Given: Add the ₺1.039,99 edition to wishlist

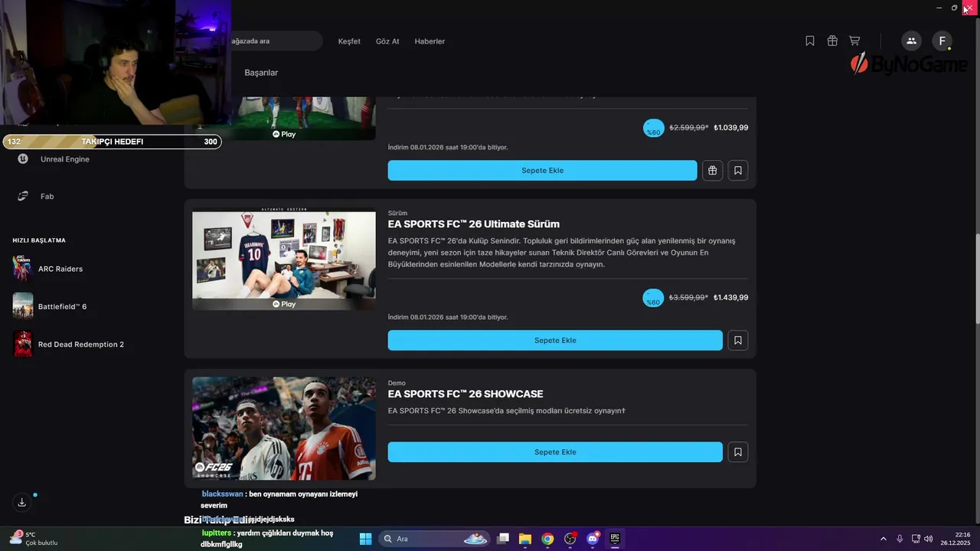Looking at the screenshot, I should pyautogui.click(x=738, y=171).
